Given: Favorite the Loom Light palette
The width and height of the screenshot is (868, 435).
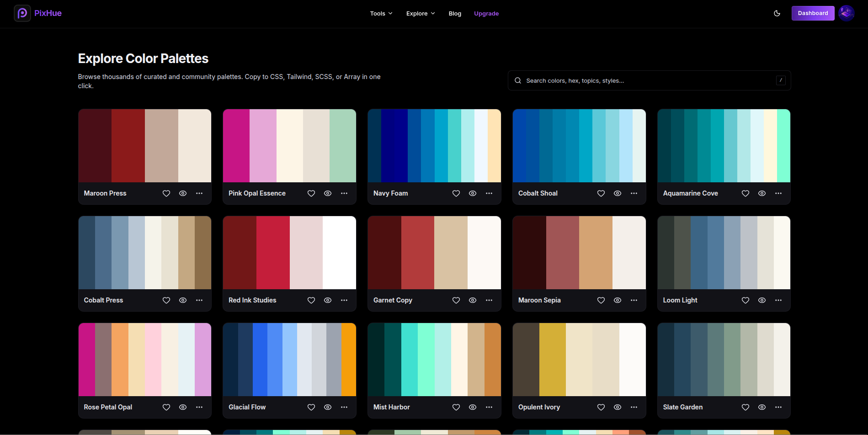Looking at the screenshot, I should click(x=746, y=300).
